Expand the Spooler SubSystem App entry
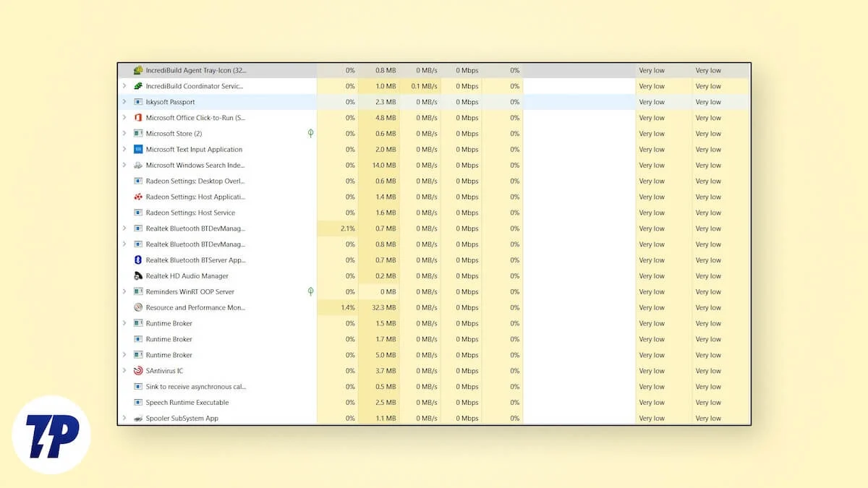Screen dimensions: 868x488 point(124,419)
